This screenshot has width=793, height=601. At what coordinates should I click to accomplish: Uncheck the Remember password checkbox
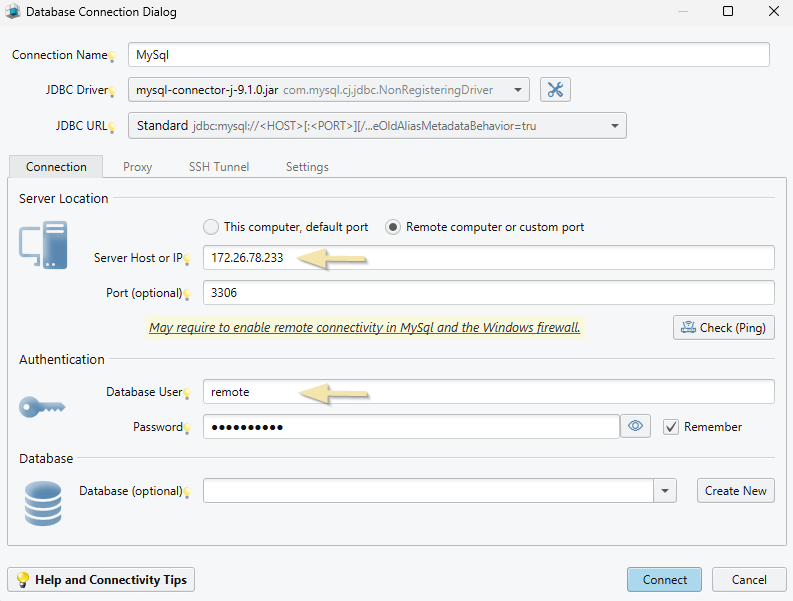tap(671, 426)
